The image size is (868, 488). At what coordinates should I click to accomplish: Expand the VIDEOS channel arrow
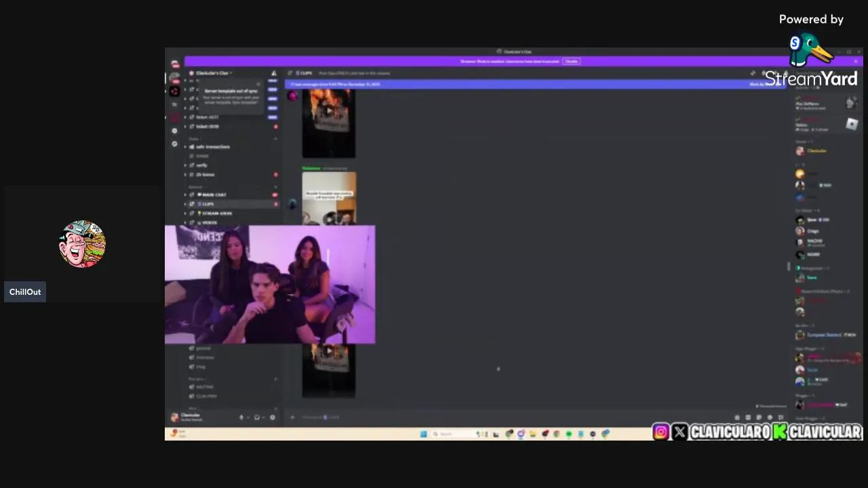point(185,222)
